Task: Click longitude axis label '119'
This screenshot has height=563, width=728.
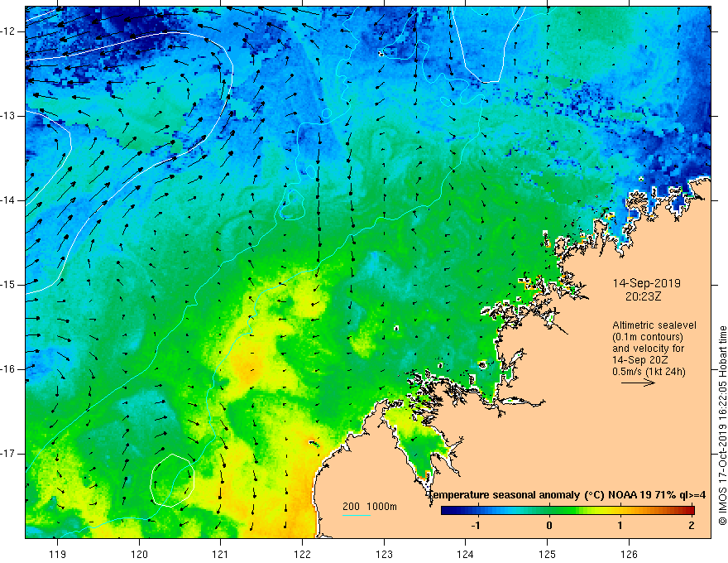Action: click(58, 554)
